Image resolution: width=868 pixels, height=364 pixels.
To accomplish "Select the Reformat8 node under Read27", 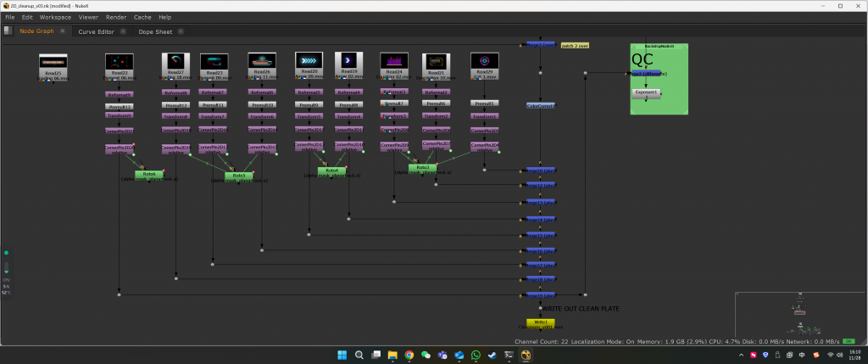I will tap(175, 92).
